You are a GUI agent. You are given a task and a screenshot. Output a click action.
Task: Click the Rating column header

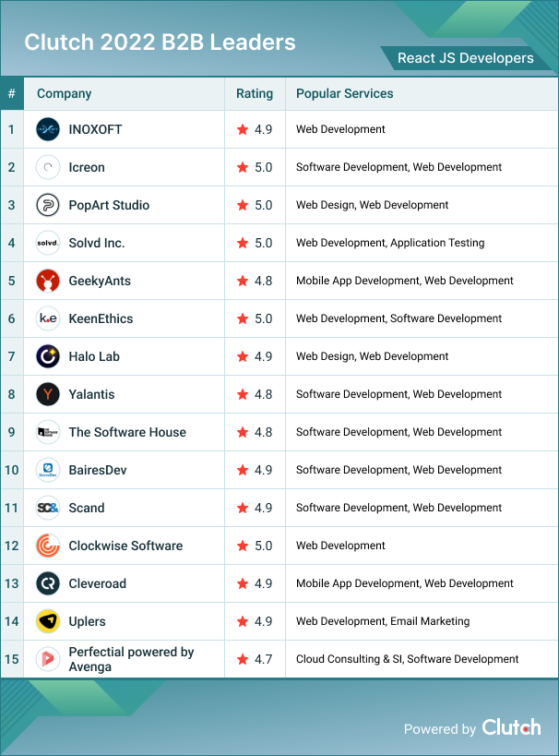tap(255, 93)
